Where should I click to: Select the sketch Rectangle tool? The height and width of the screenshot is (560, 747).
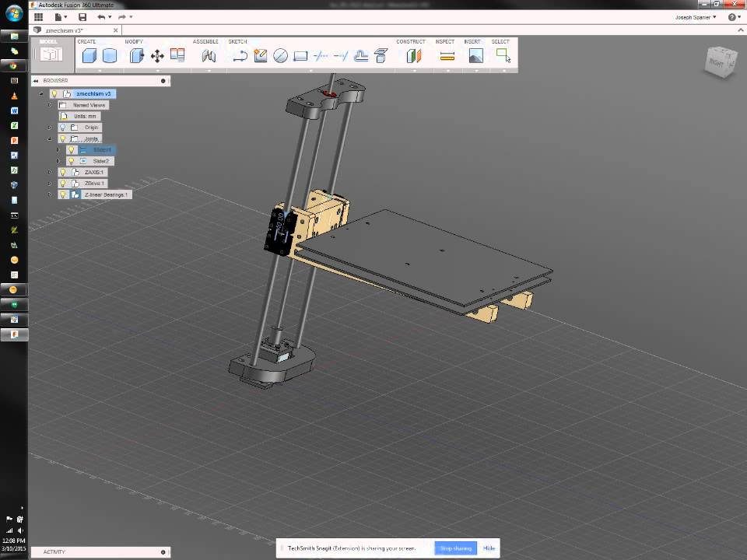(300, 57)
